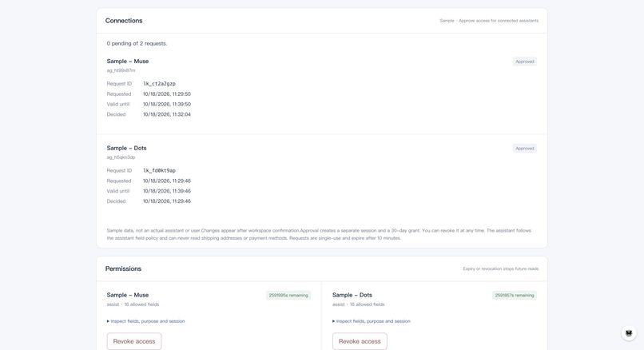Image resolution: width=644 pixels, height=350 pixels.
Task: Click Sample – Dots title in Permissions
Action: tap(352, 295)
